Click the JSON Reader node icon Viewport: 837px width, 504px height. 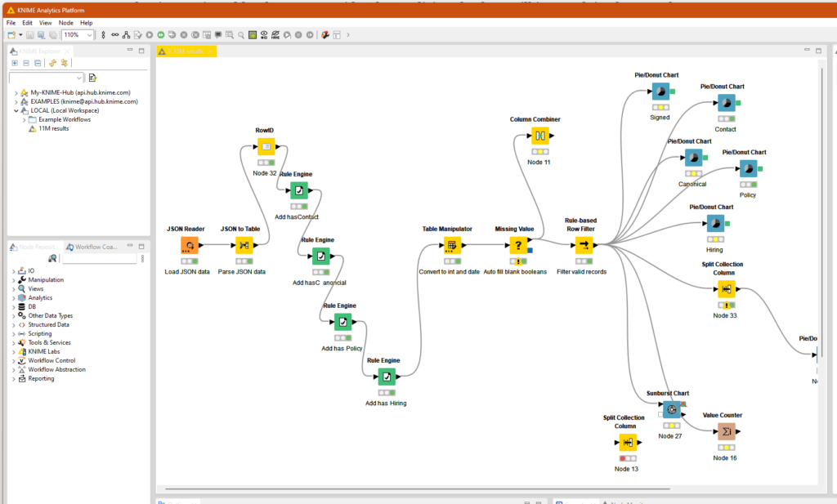pyautogui.click(x=190, y=245)
